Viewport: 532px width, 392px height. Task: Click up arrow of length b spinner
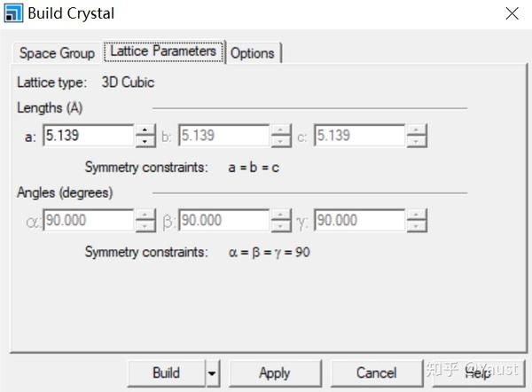pyautogui.click(x=281, y=129)
